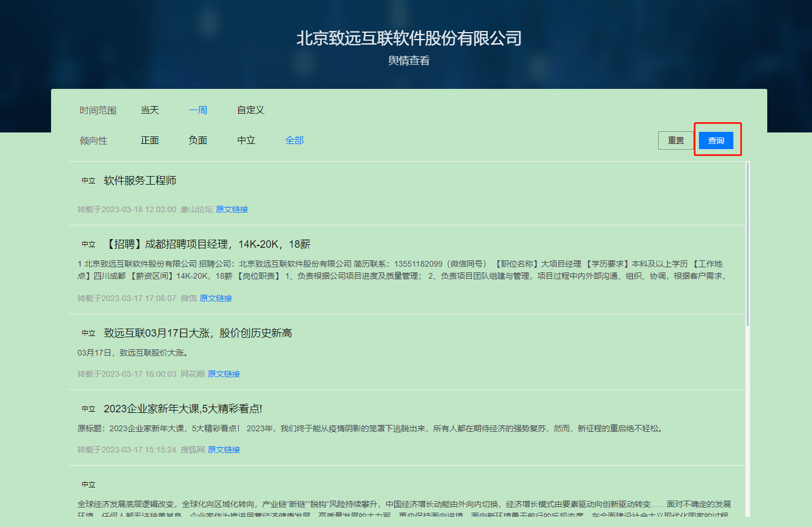Click article title 软件服务工程师

[x=140, y=181]
